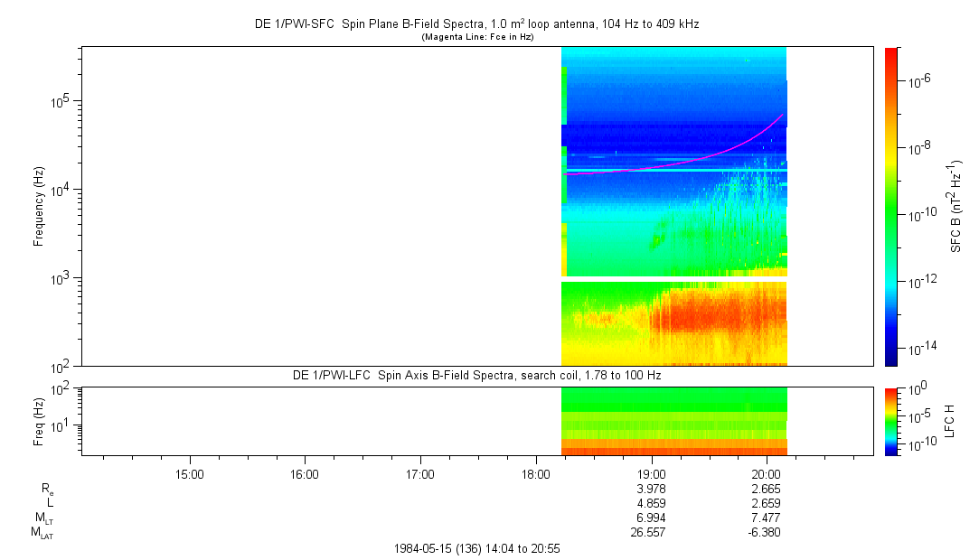Click the 17:00 time axis tick label
This screenshot has width=979, height=560.
pos(420,473)
